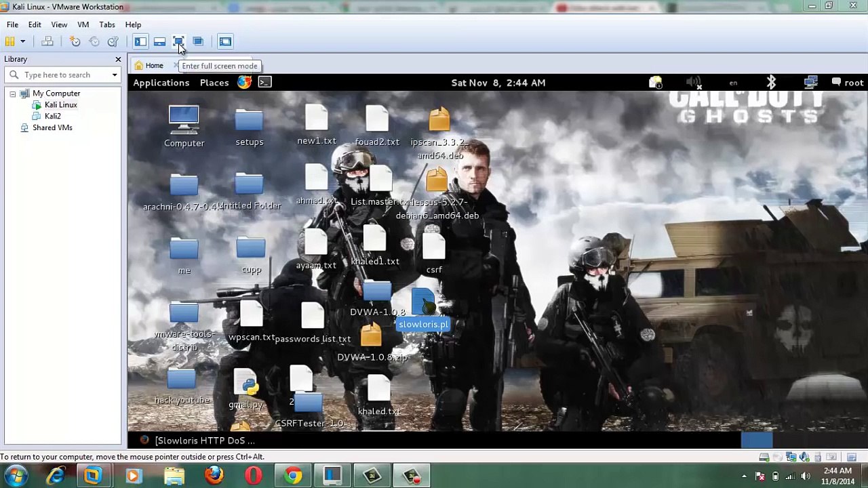Screen dimensions: 868x488
Task: Select the csrf file icon
Action: 434,254
